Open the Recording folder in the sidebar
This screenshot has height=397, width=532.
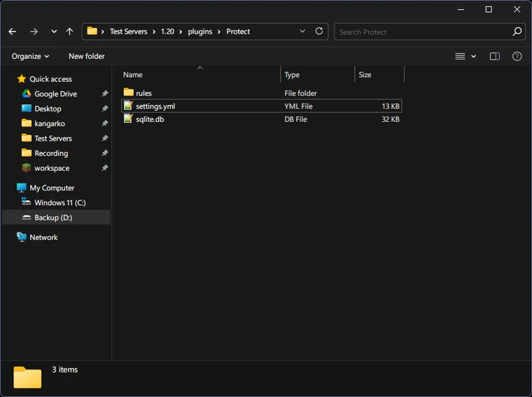click(x=51, y=153)
